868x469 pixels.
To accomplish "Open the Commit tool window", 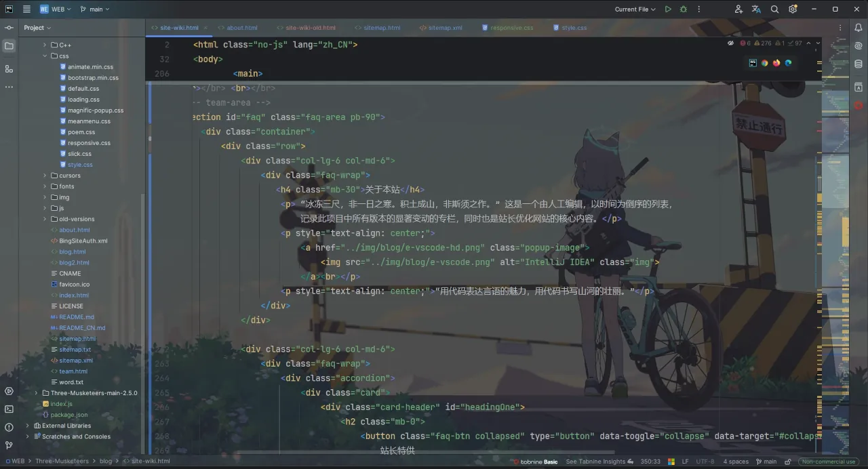I will coord(9,28).
